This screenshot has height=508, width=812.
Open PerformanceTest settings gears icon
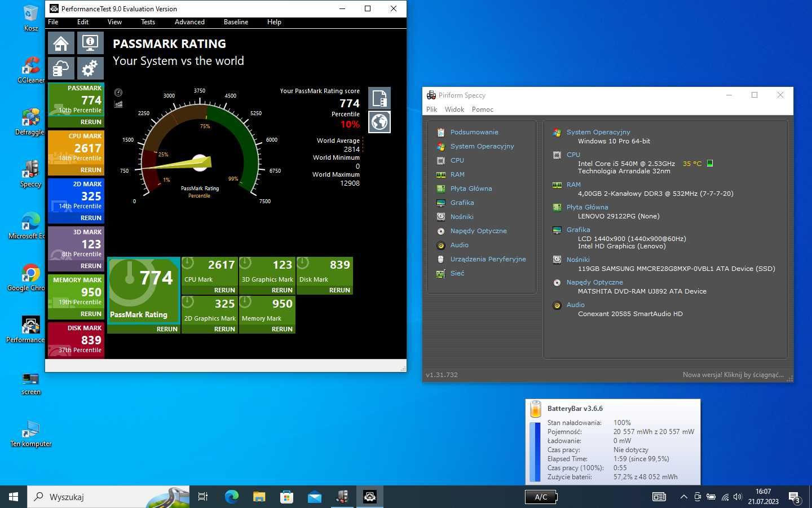pos(90,68)
